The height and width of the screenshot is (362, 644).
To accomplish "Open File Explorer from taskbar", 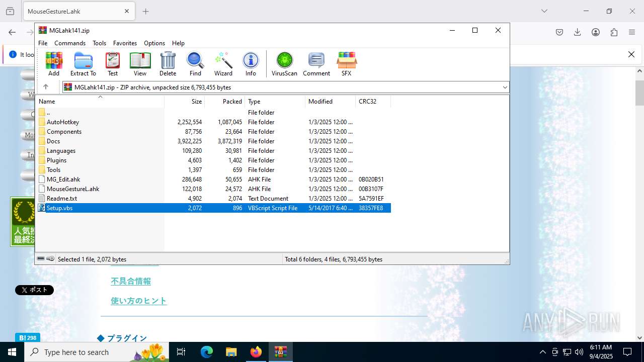I will point(231,352).
